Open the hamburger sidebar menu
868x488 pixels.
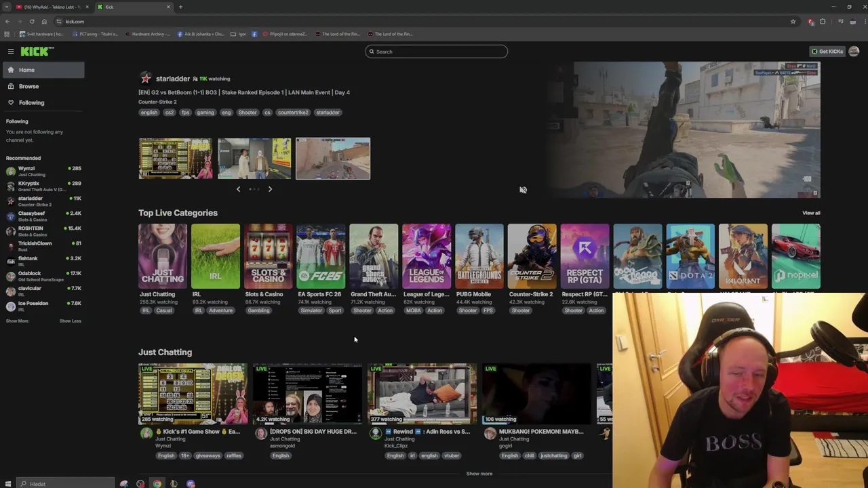point(11,52)
